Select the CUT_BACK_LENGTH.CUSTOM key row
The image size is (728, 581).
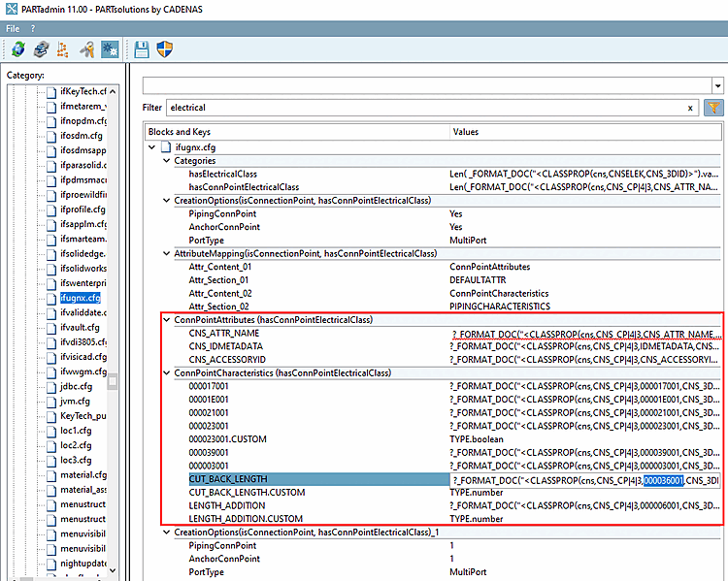(233, 493)
